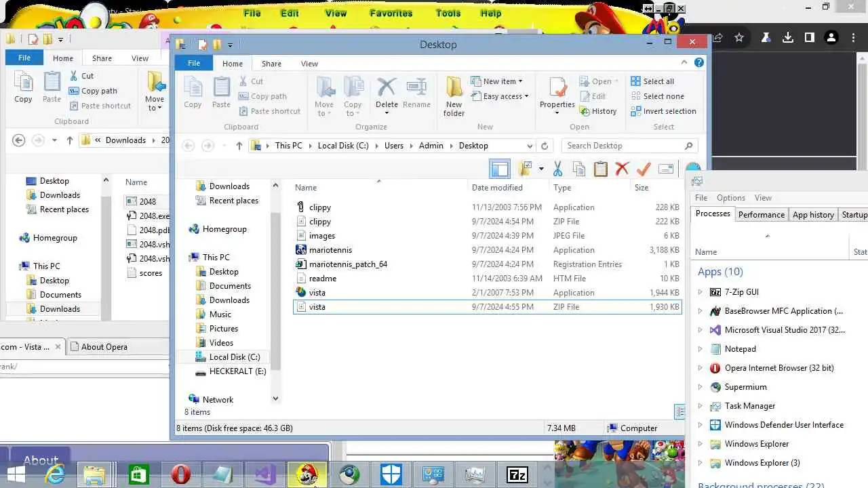868x488 pixels.
Task: Open the Favorites menu in the top window
Action: 391,13
